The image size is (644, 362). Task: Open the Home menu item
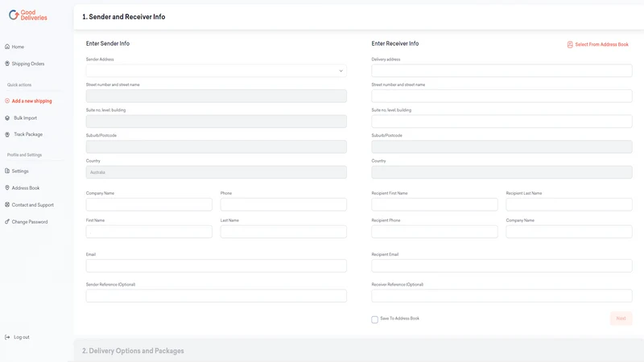[18, 47]
